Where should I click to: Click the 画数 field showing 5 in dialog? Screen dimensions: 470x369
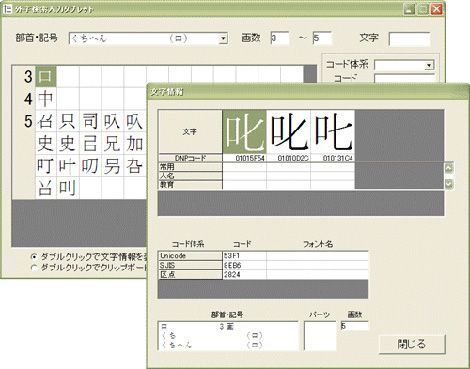tap(354, 326)
